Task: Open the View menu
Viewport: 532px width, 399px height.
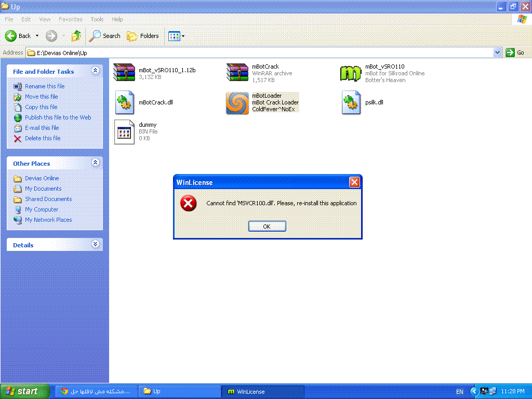Action: coord(45,19)
